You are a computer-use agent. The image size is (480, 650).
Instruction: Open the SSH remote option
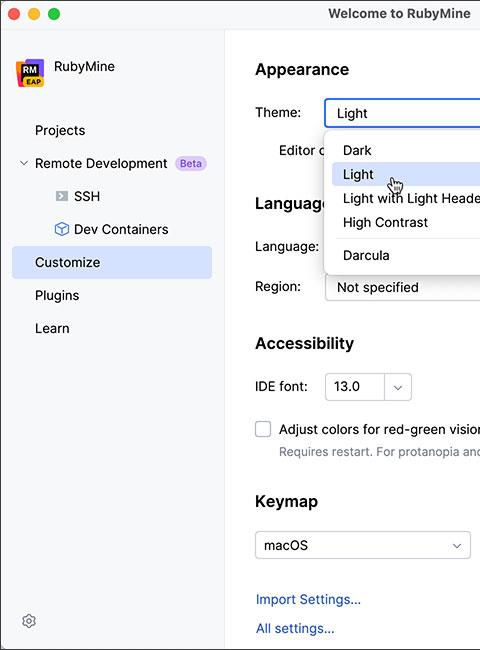pos(87,196)
